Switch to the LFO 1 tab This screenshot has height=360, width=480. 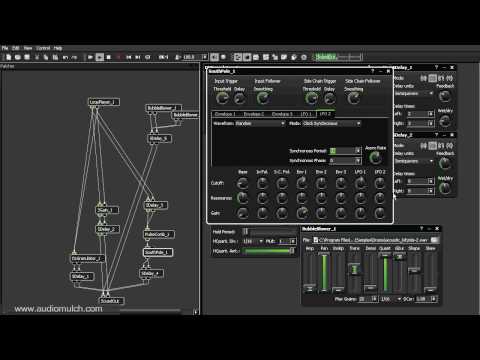(306, 114)
